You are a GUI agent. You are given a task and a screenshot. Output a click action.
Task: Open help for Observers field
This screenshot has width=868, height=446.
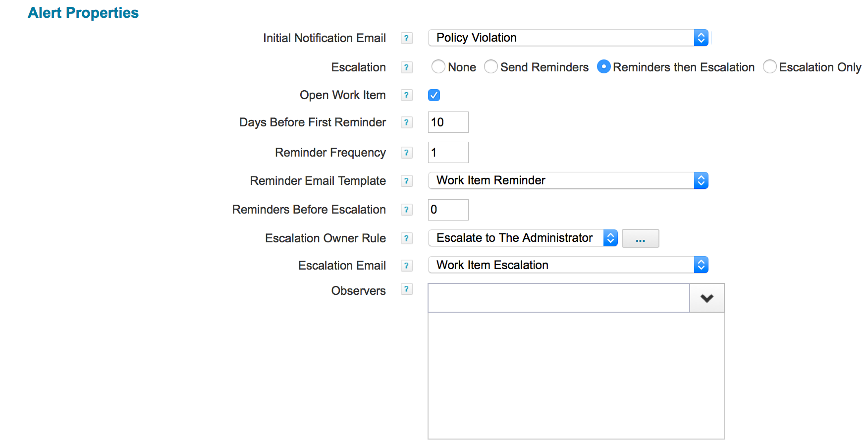(x=406, y=289)
